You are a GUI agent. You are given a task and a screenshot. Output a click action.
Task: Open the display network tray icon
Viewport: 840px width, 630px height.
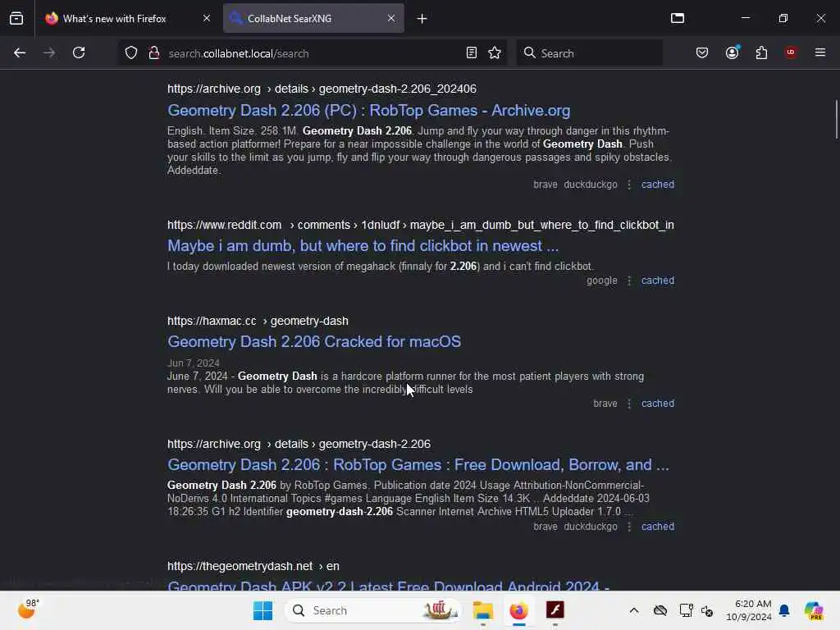686,610
